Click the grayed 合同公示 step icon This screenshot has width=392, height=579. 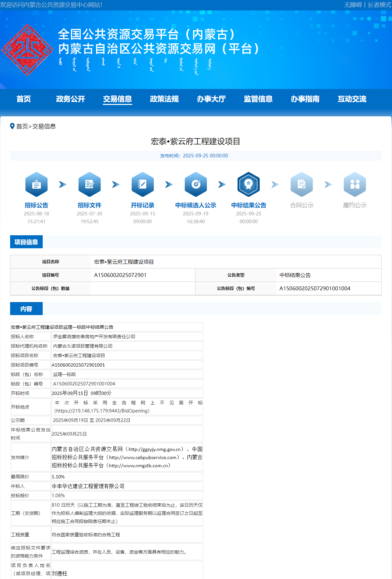pos(302,184)
